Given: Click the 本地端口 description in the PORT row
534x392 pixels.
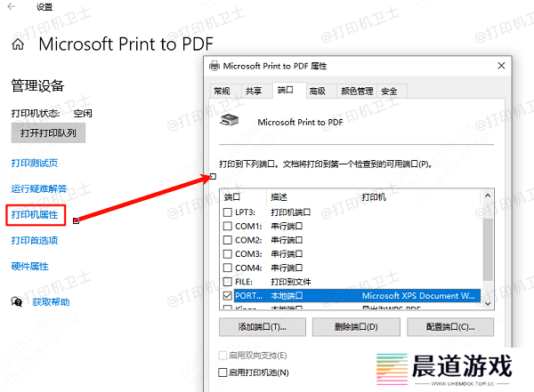Looking at the screenshot, I should click(x=287, y=296).
